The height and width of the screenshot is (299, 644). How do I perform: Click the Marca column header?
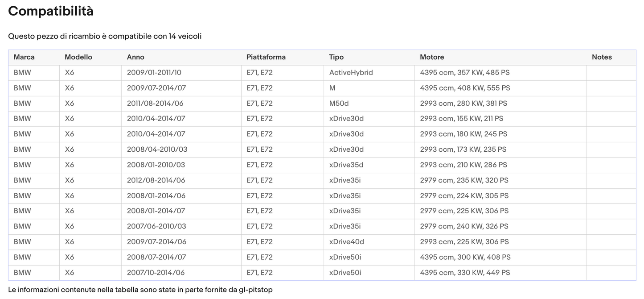tap(24, 57)
